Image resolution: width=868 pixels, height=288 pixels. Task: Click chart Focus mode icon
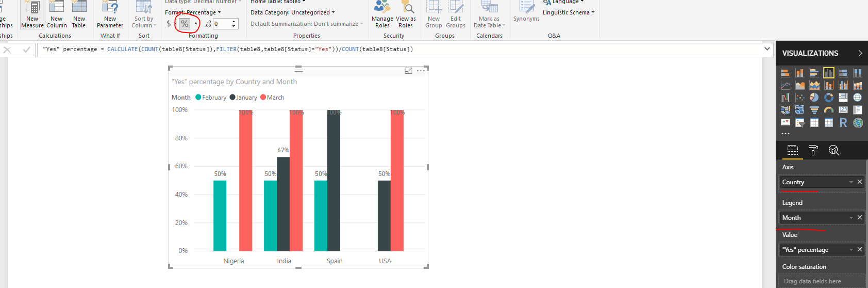click(409, 71)
